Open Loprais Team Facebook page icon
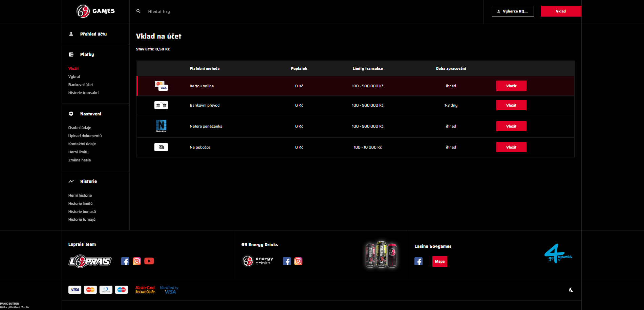 [x=125, y=261]
